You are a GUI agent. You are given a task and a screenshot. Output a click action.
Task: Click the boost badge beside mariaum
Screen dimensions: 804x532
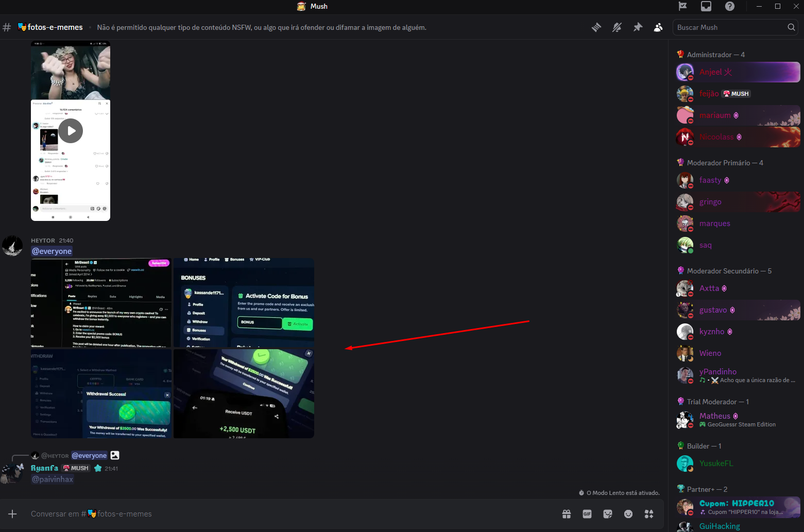click(736, 115)
